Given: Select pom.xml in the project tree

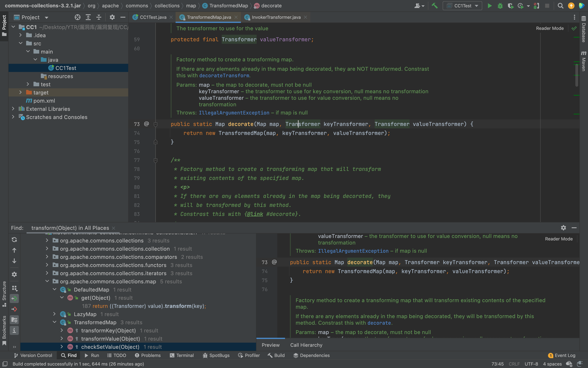Looking at the screenshot, I should [x=44, y=101].
